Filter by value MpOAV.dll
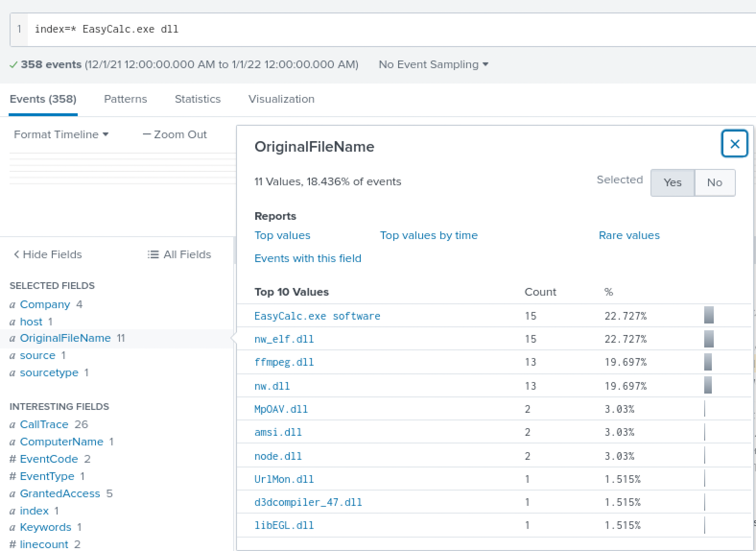Image resolution: width=756 pixels, height=551 pixels. point(281,409)
